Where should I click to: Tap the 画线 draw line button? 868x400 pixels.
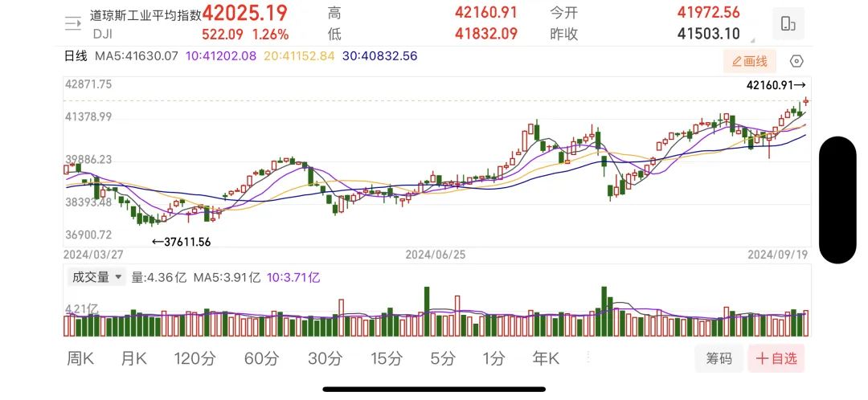click(750, 61)
